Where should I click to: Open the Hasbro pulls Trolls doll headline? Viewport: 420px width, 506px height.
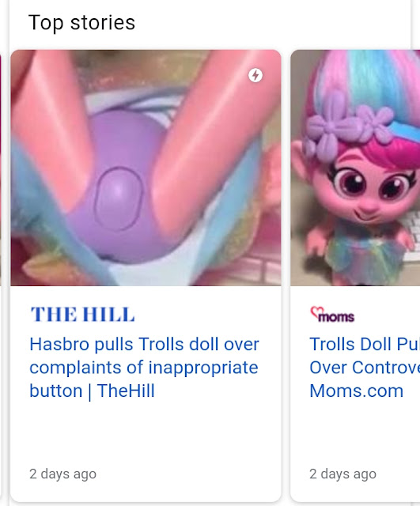144,368
